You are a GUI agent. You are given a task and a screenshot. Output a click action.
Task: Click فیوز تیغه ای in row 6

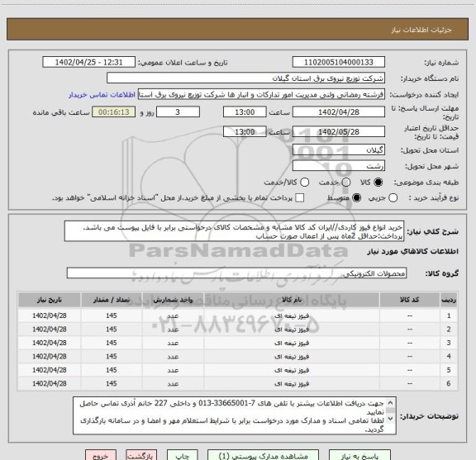[292, 383]
